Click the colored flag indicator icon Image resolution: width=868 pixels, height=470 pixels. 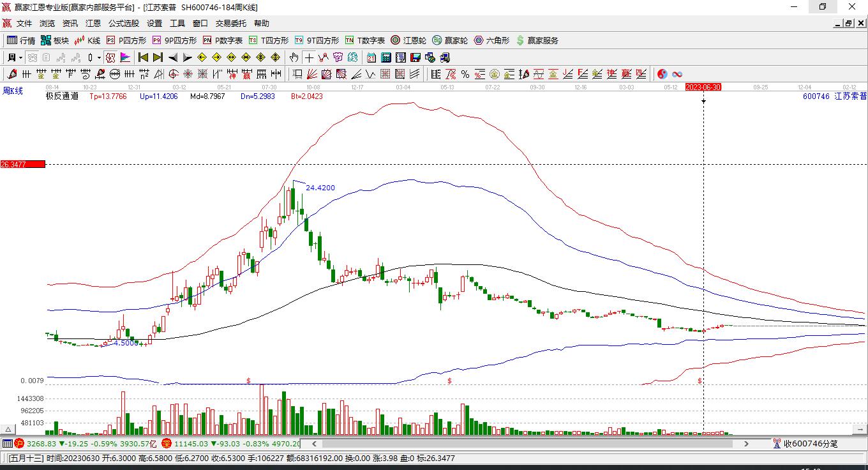coord(125,57)
